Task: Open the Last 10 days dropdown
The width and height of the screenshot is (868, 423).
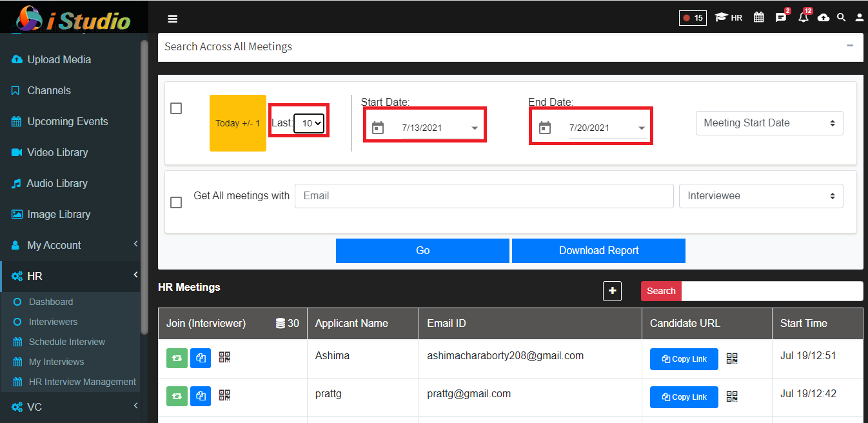Action: pos(309,123)
